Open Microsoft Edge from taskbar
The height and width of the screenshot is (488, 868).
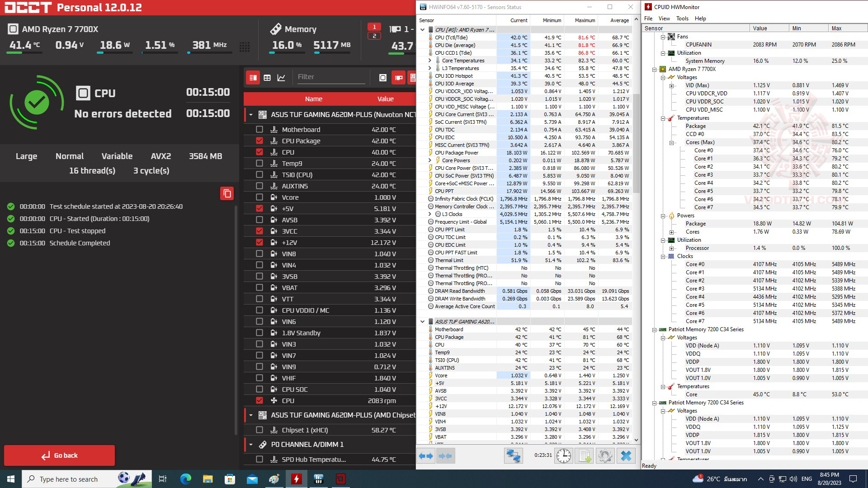[x=185, y=479]
